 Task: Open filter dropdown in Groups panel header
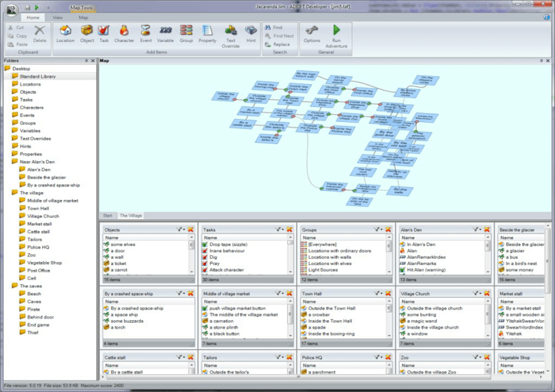(x=379, y=230)
